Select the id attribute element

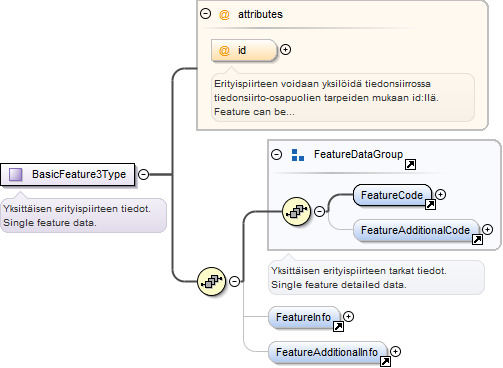(244, 50)
